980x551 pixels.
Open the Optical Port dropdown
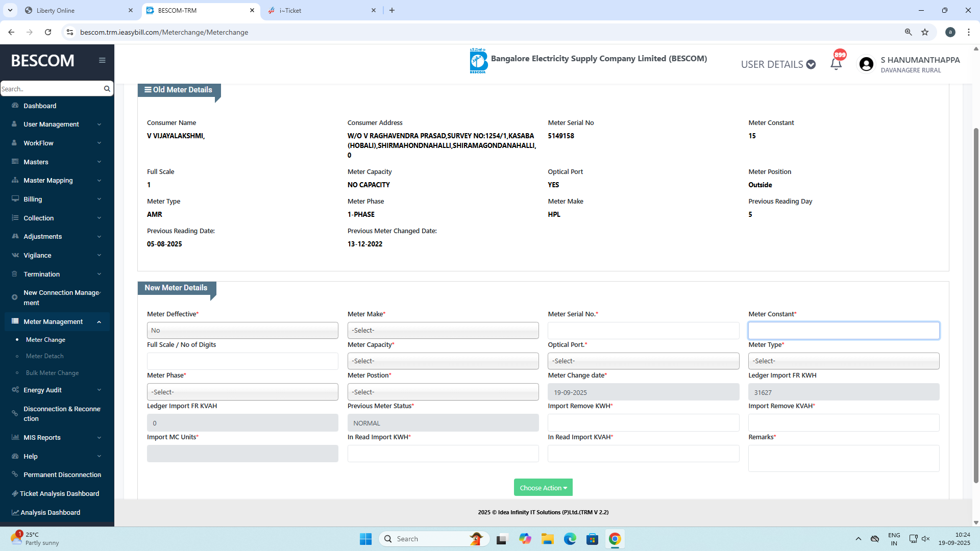643,361
